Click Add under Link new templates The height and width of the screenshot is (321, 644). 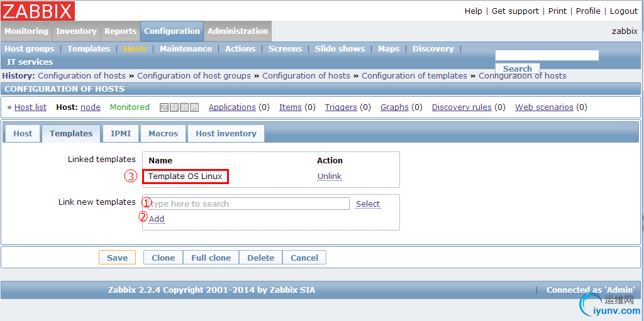pos(157,219)
